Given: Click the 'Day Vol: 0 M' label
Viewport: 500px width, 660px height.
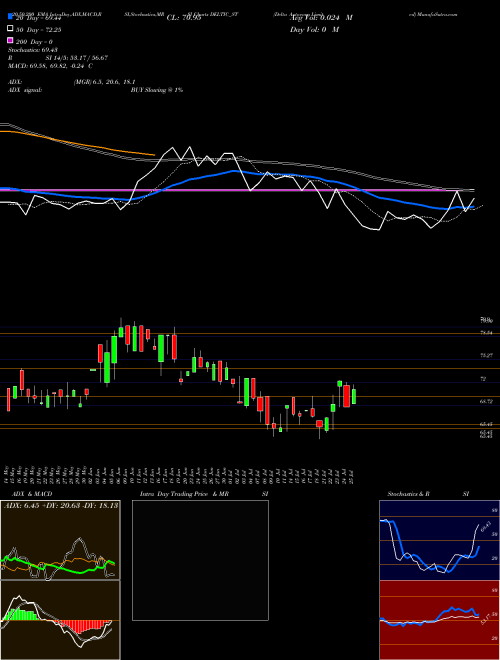Looking at the screenshot, I should click(314, 30).
